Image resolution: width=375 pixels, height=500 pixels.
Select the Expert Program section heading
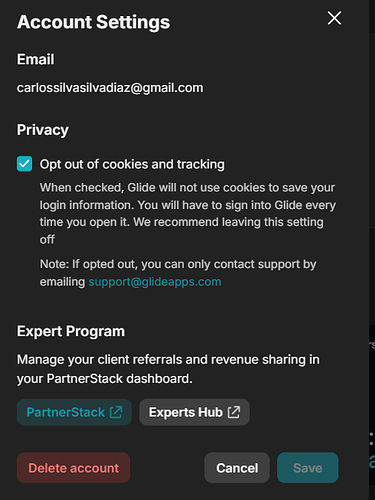pyautogui.click(x=71, y=331)
